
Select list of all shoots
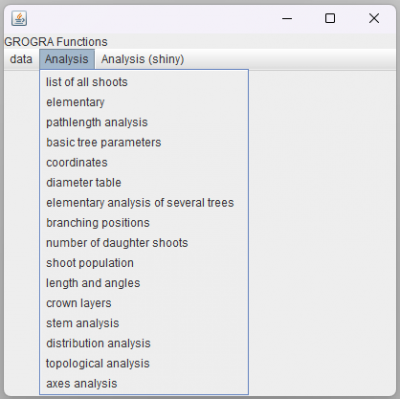(144, 82)
